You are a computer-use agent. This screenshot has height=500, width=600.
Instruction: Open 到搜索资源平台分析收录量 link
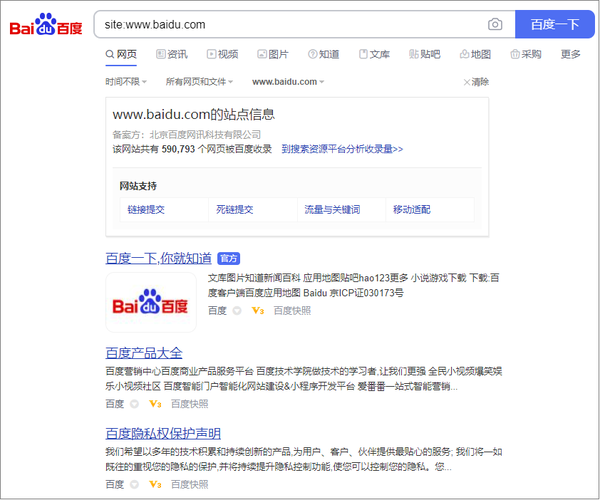pyautogui.click(x=342, y=149)
